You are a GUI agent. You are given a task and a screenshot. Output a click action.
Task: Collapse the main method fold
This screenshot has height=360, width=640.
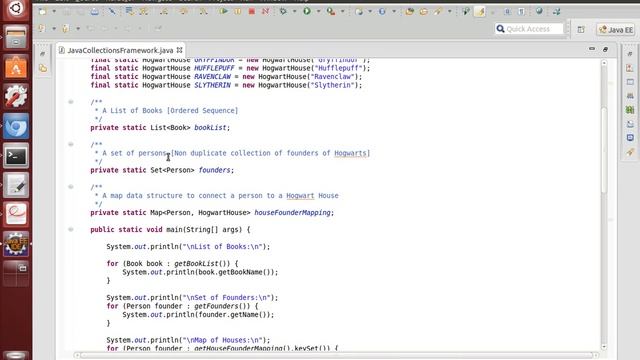[71, 229]
